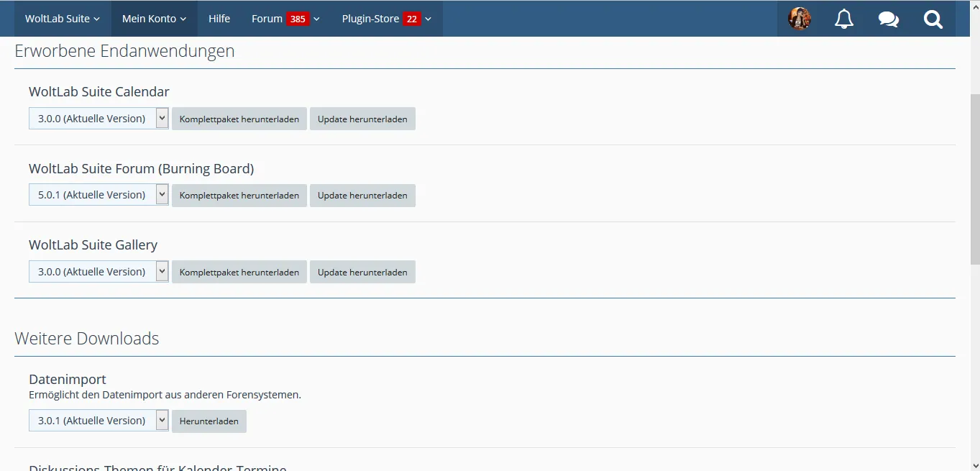Viewport: 980px width, 471px height.
Task: Open Datenimport version dropdown
Action: [x=99, y=421]
